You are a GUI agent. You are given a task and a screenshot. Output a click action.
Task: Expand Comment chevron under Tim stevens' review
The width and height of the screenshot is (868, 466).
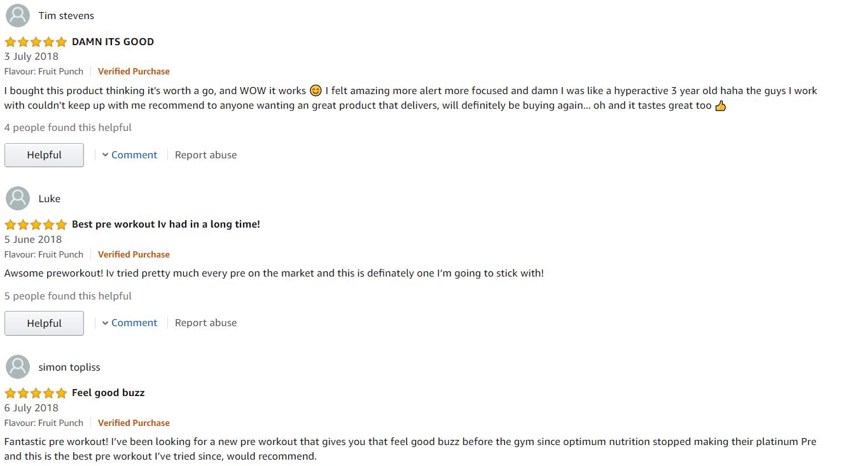pos(106,155)
